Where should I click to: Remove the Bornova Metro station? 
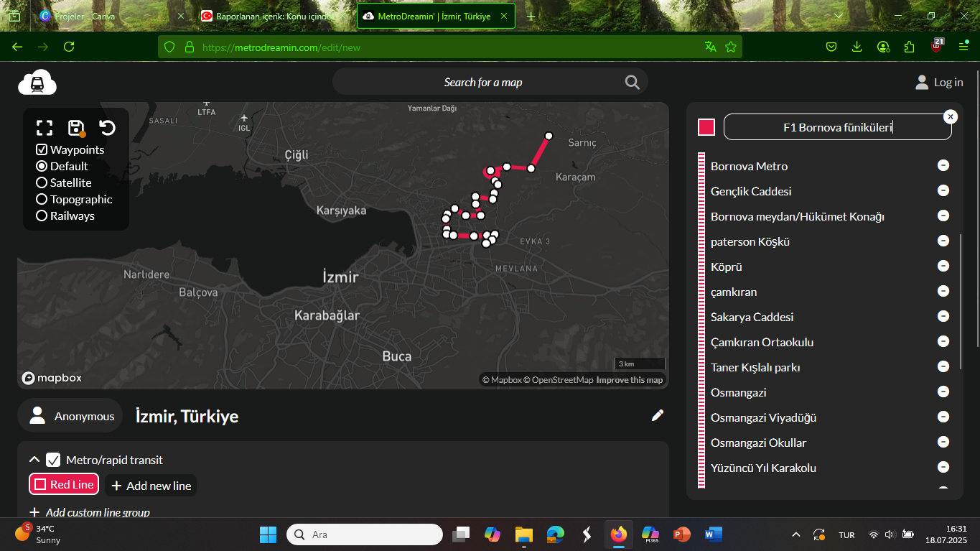point(943,165)
